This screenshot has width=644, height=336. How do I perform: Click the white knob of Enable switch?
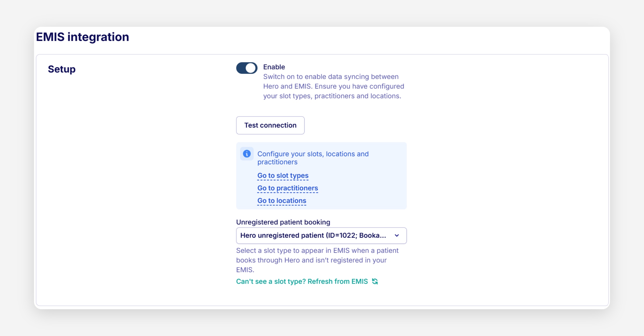(x=251, y=68)
